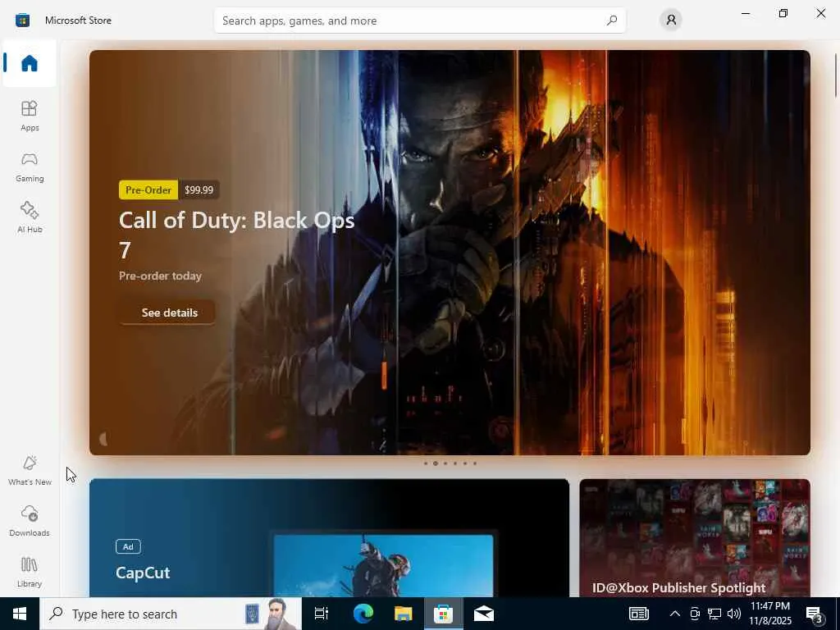Open the Action Center notifications icon
This screenshot has height=630, width=840.
(x=814, y=614)
